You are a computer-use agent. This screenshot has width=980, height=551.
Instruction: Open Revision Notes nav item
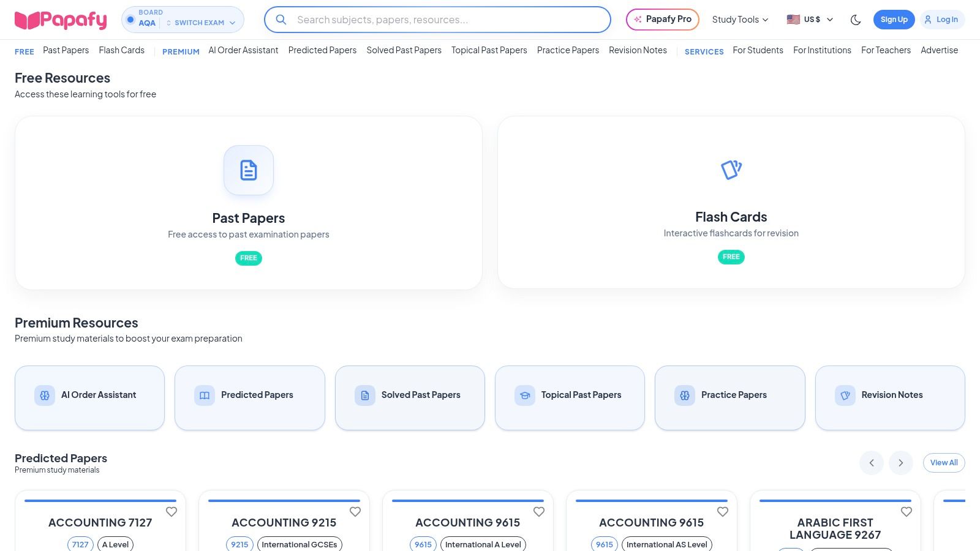[638, 50]
